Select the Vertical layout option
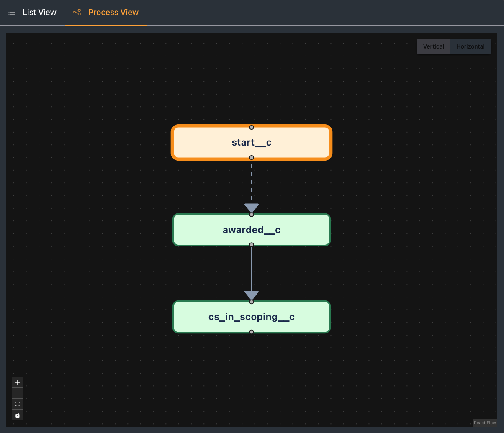Screen dimensions: 504x433 point(433,46)
